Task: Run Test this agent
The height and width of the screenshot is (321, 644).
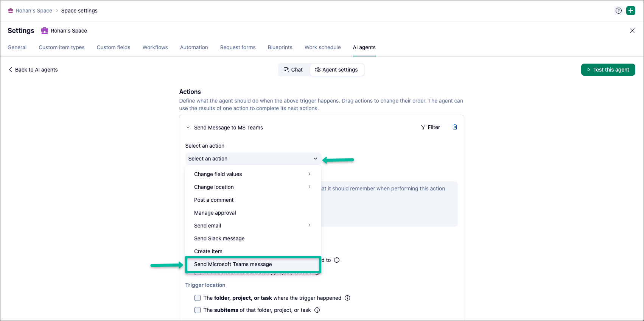Action: coord(608,70)
